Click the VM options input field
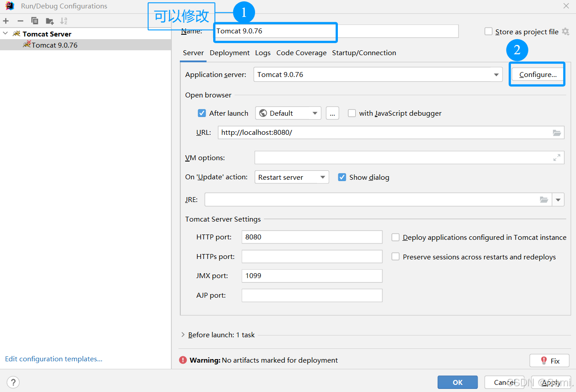This screenshot has width=576, height=392. point(410,158)
